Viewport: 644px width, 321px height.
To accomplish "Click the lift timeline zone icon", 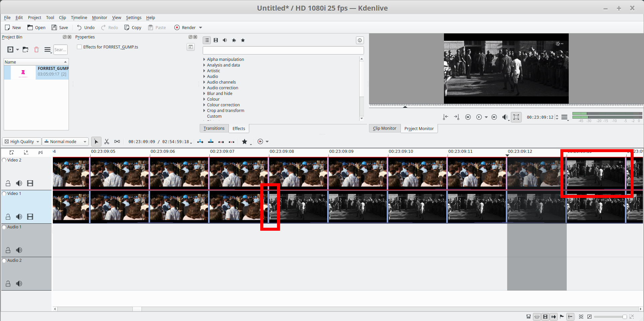I will tap(232, 142).
